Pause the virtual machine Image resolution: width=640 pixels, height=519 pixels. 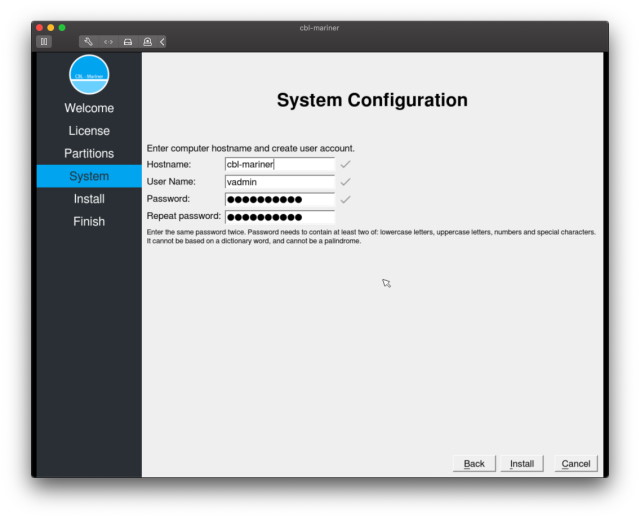(x=44, y=41)
